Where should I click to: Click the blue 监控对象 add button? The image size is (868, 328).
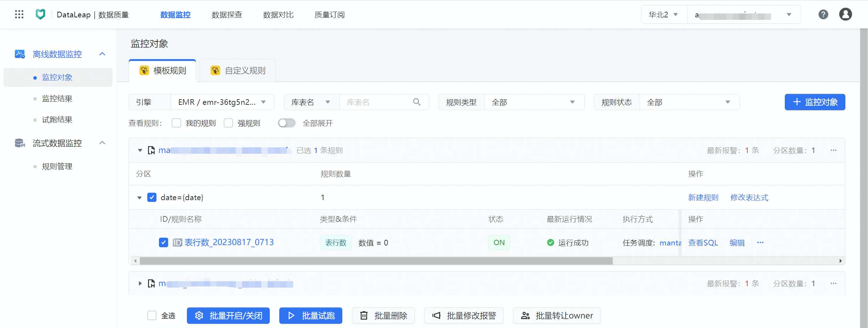(x=815, y=102)
